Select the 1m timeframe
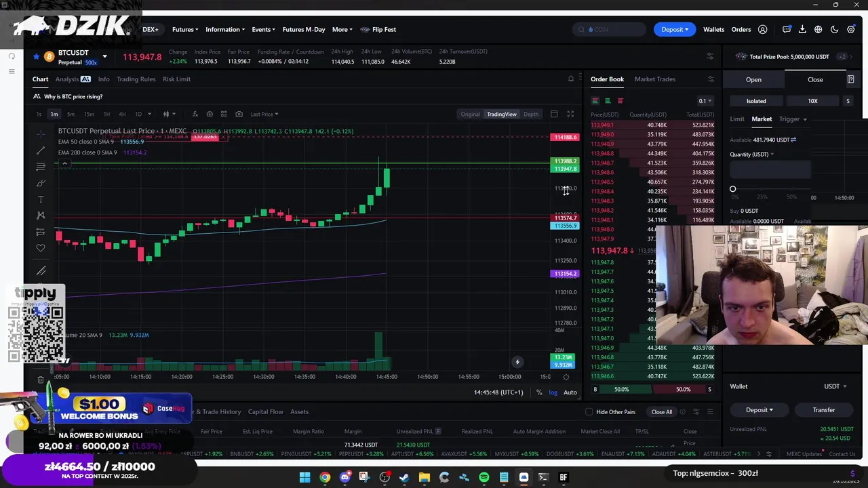Image resolution: width=868 pixels, height=488 pixels. pos(54,114)
